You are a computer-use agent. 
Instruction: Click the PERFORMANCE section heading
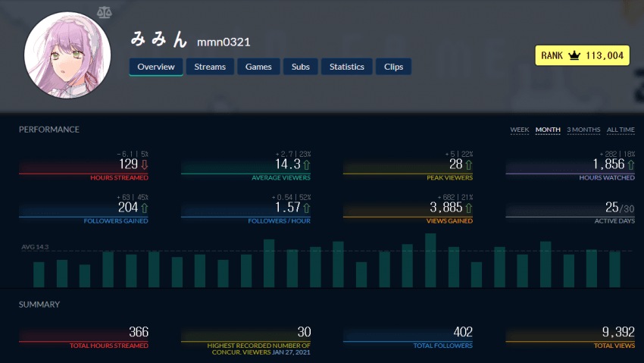[49, 130]
